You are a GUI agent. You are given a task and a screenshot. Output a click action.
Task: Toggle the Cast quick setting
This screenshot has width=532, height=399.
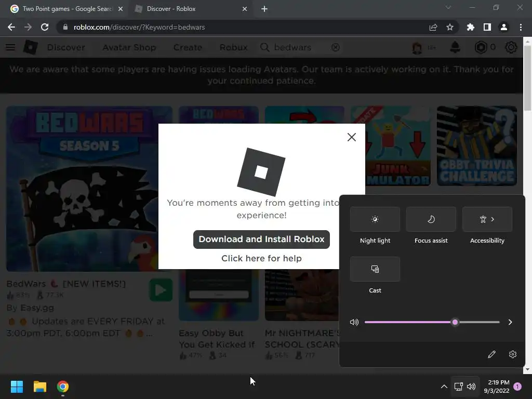(x=375, y=269)
